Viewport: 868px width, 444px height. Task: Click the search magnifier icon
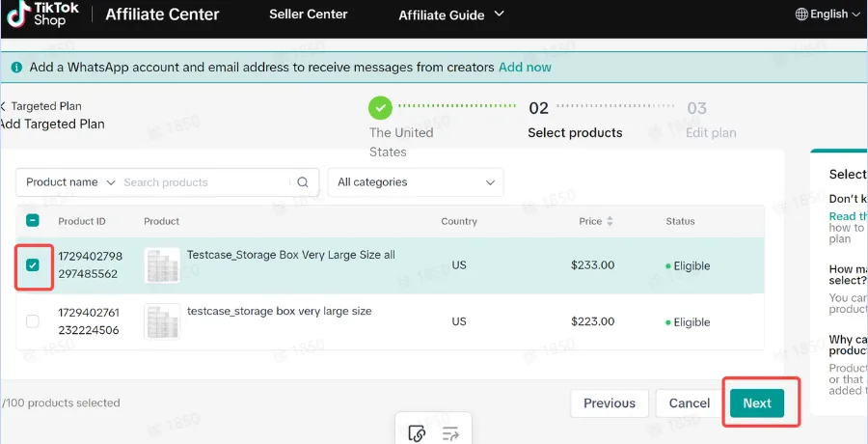pyautogui.click(x=303, y=182)
